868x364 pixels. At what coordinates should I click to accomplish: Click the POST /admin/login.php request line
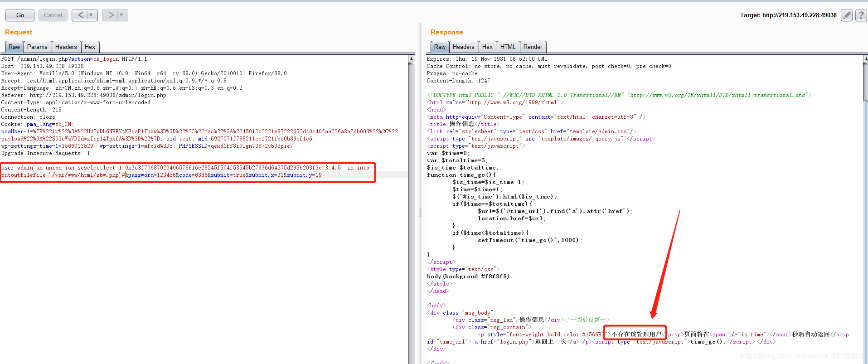tap(74, 59)
